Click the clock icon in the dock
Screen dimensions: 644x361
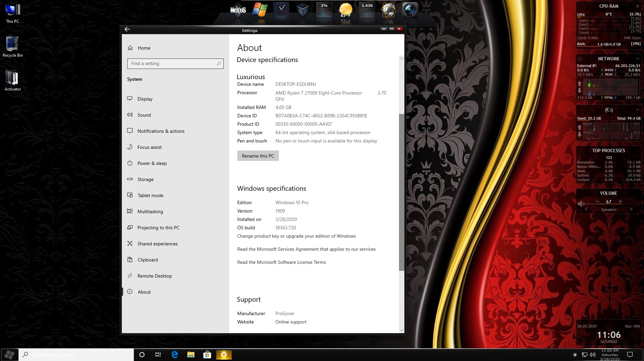click(281, 10)
